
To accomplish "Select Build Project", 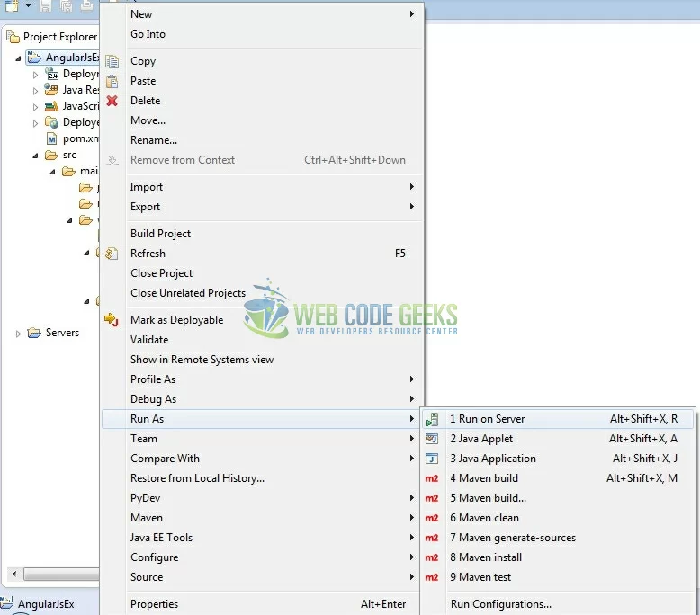I will 263,234.
